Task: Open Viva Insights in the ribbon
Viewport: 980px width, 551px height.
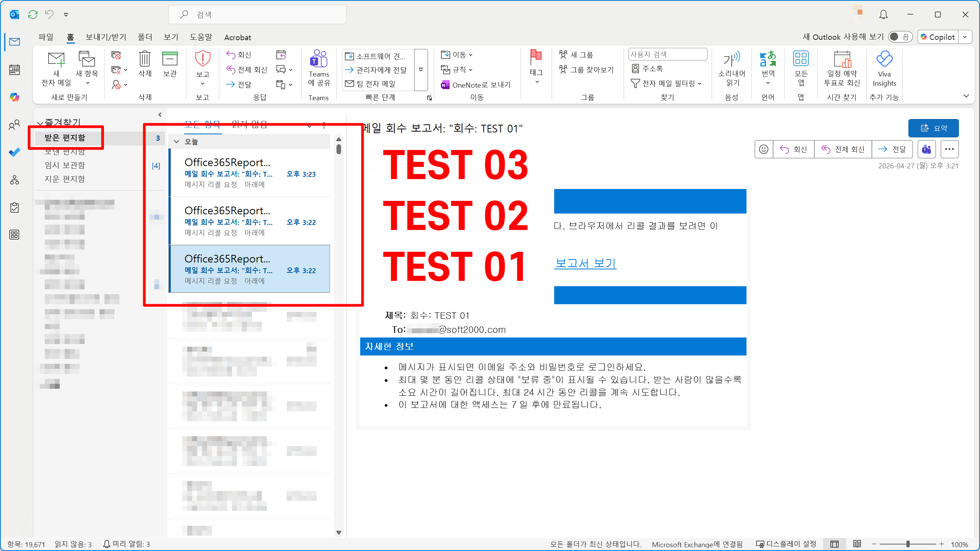Action: click(x=884, y=59)
